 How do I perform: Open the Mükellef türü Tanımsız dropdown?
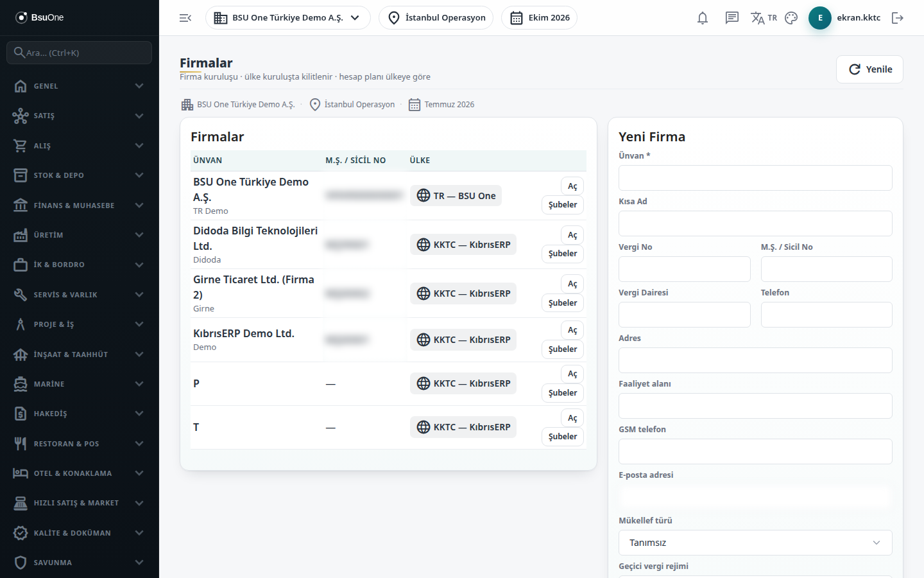point(755,543)
